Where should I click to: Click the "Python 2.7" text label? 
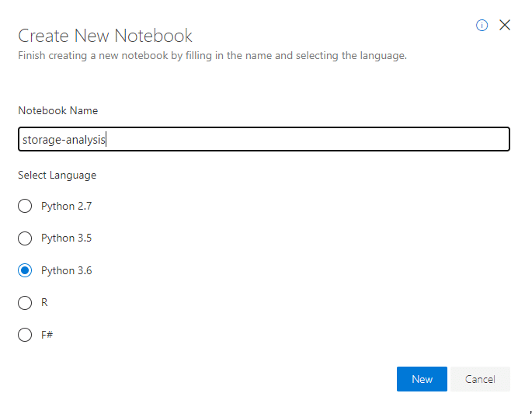click(67, 207)
